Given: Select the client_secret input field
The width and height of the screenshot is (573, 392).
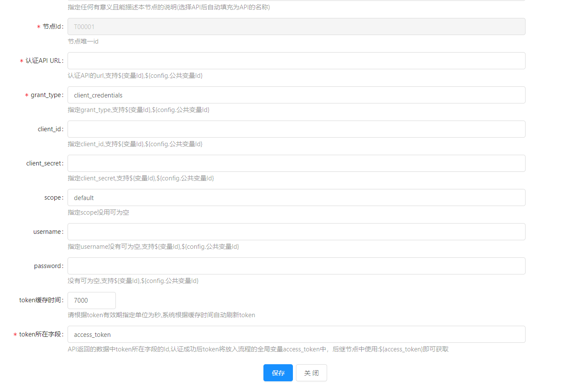Looking at the screenshot, I should tap(296, 163).
